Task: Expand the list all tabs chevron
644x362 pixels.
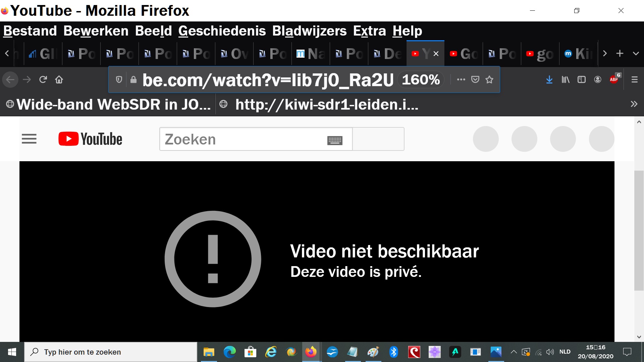Action: (x=636, y=54)
